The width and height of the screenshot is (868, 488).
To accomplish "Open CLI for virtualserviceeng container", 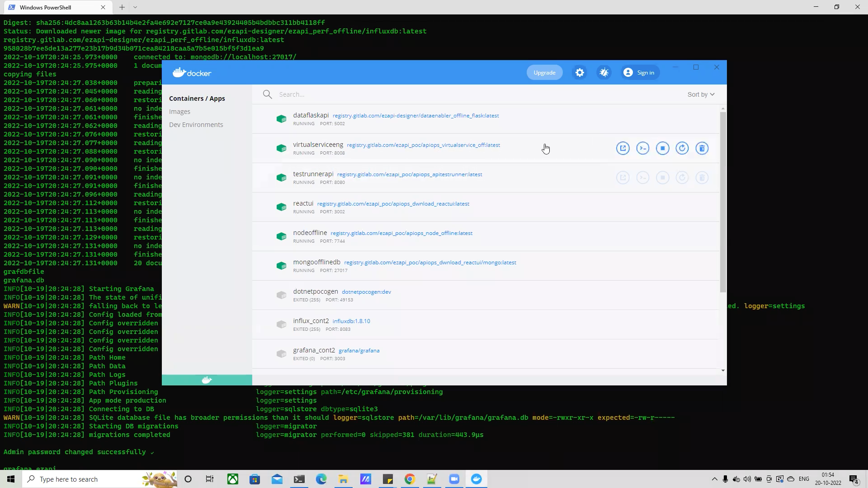I will pos(642,148).
